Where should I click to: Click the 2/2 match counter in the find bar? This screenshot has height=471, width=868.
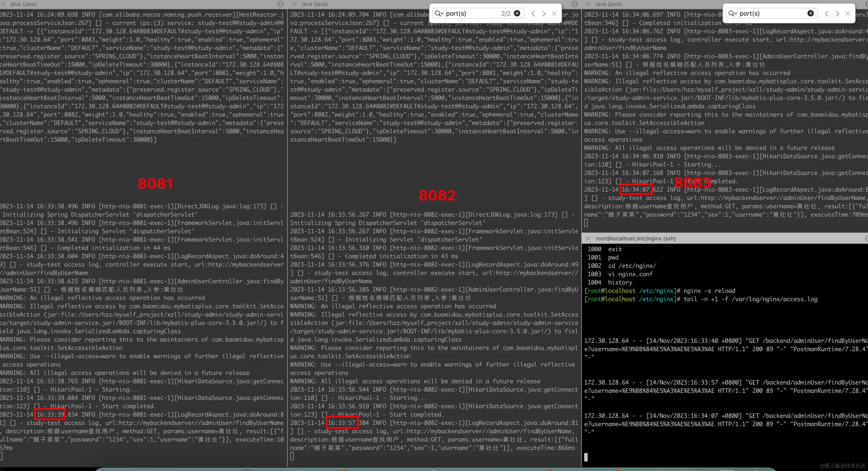tap(506, 13)
